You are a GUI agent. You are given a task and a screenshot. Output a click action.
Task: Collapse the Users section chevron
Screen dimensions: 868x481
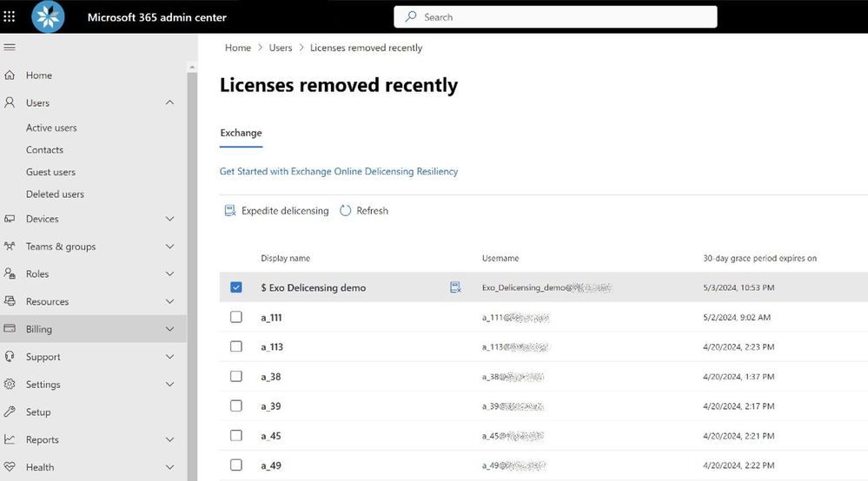(x=170, y=102)
